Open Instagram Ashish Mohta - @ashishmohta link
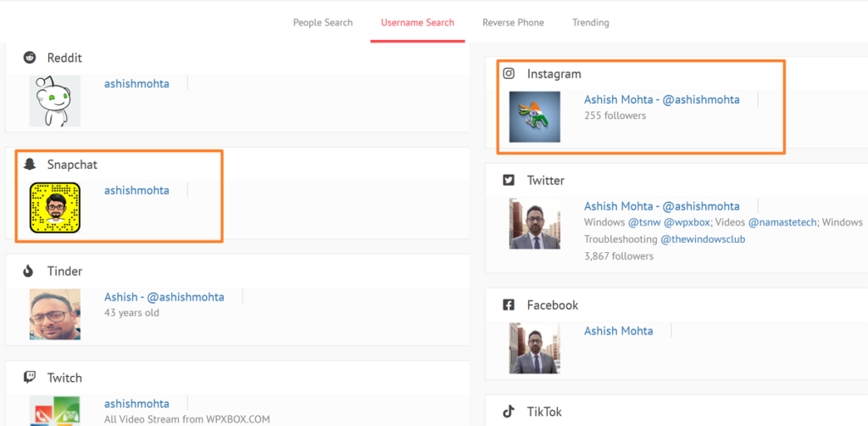The height and width of the screenshot is (426, 868). pos(661,100)
